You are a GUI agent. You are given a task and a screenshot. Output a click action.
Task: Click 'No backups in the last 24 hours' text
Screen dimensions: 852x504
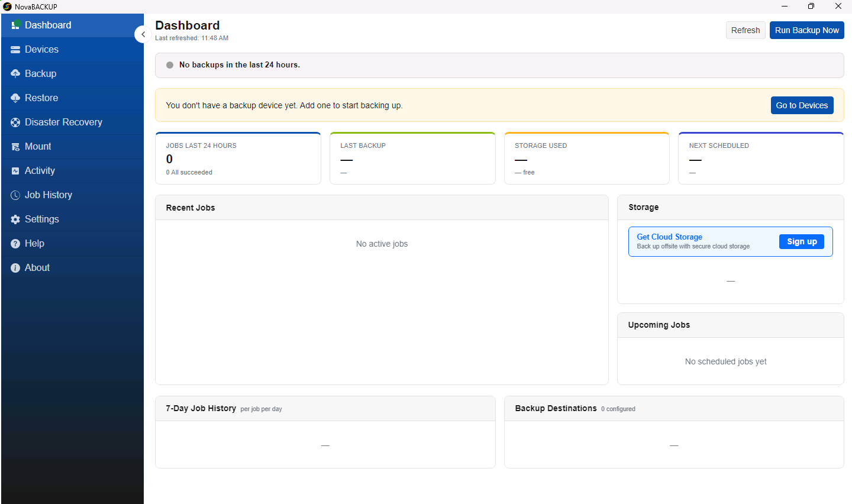[240, 65]
